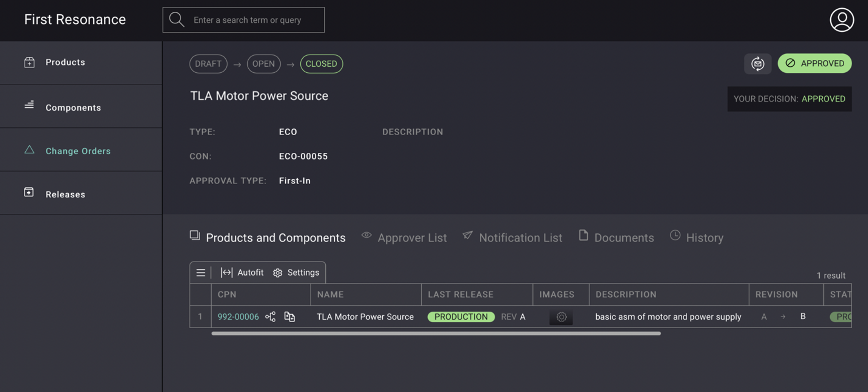Go to Components in the sidebar

point(73,107)
